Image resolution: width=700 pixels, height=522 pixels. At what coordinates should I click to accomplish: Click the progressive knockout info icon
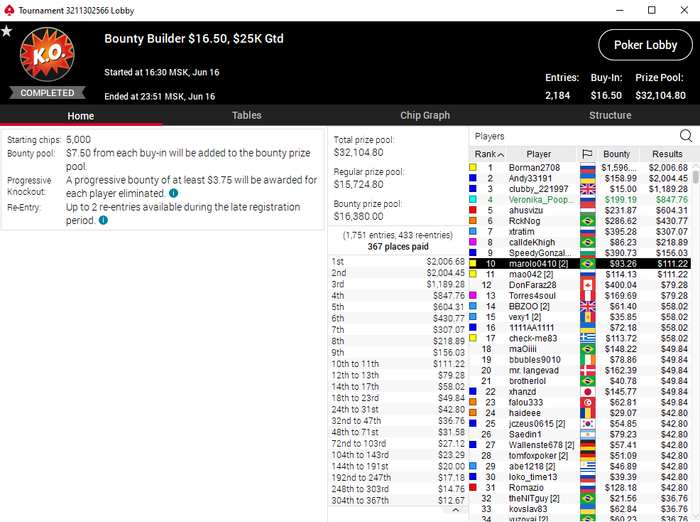pos(174,193)
